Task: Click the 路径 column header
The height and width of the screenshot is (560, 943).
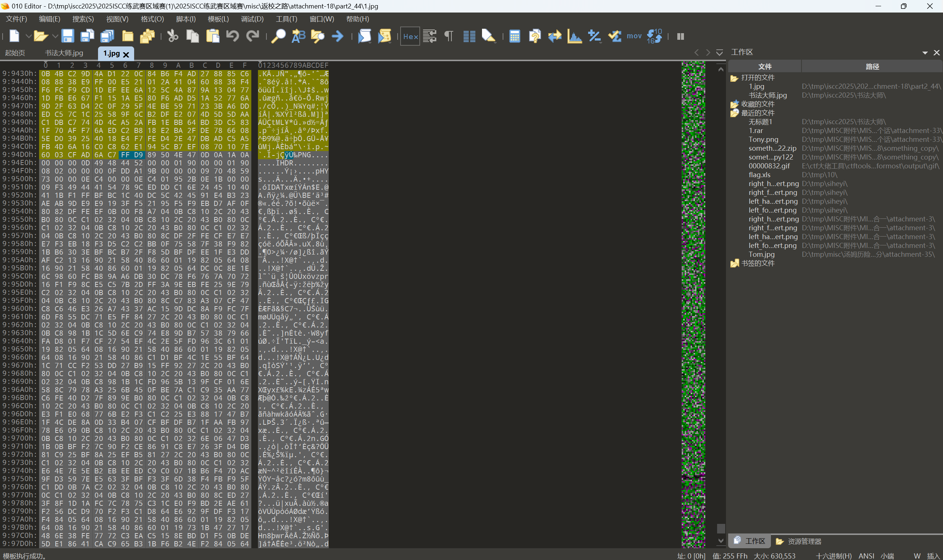Action: pyautogui.click(x=872, y=66)
